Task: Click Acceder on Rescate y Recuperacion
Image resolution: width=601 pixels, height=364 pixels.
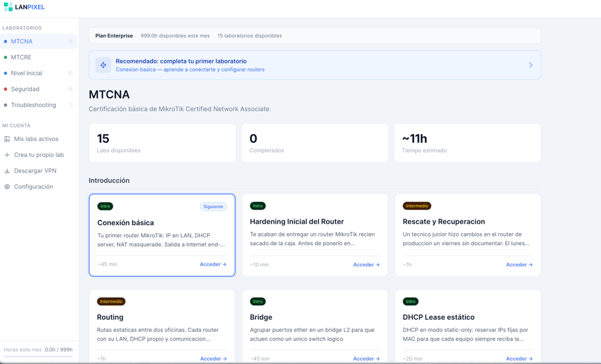Action: coord(520,264)
